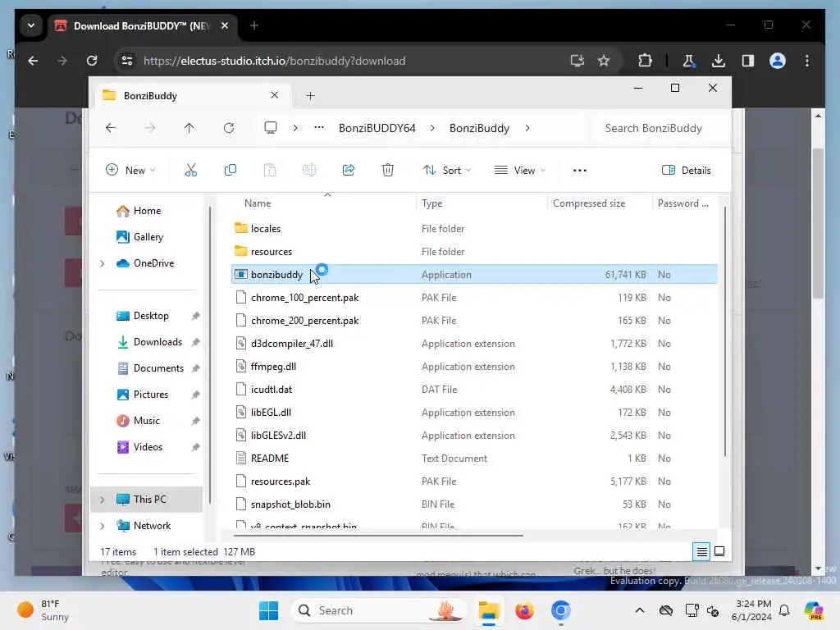The image size is (840, 630).
Task: Click Search BonziBuddy field
Action: 662,128
